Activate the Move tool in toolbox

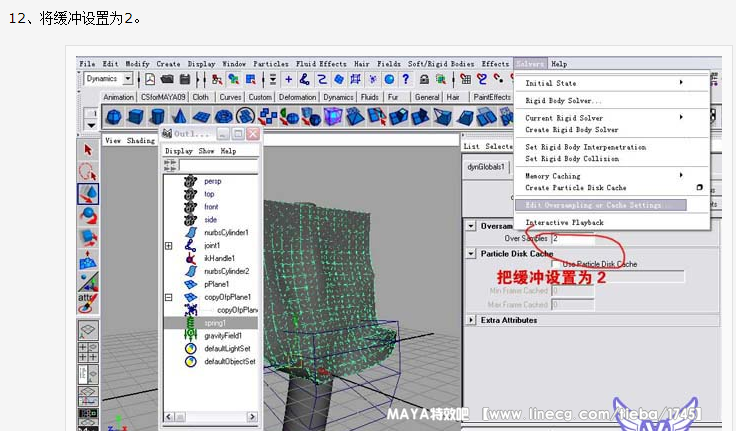(88, 193)
